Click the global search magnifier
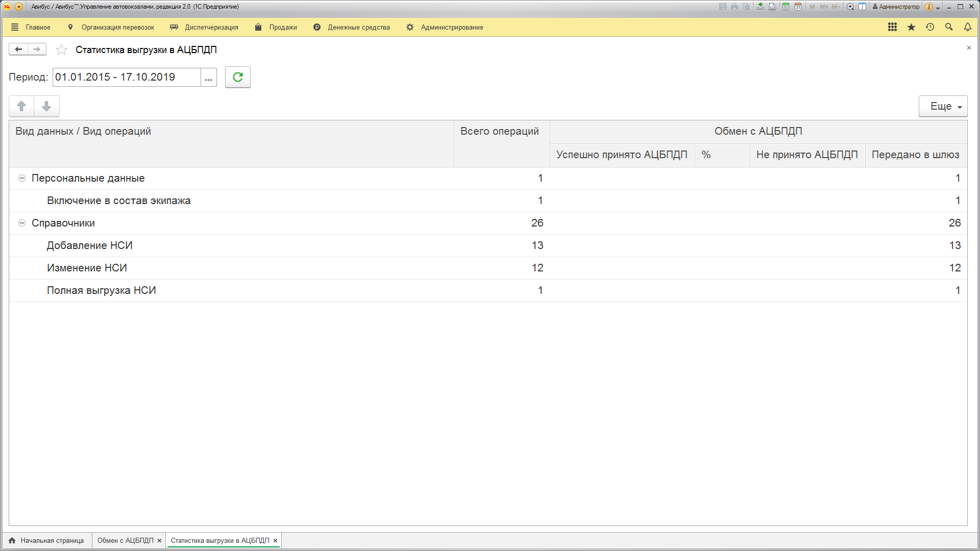Screen dimensions: 980x551 [949, 27]
